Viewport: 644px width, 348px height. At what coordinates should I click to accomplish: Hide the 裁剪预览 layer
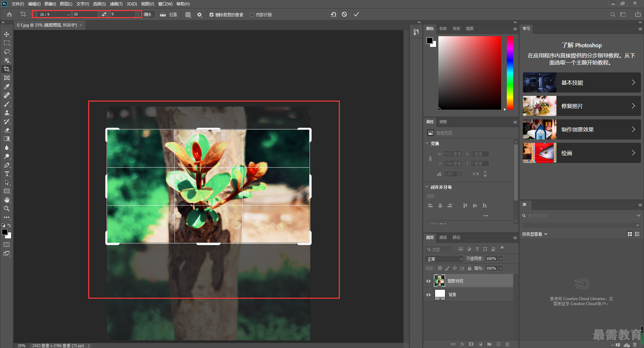coord(428,281)
